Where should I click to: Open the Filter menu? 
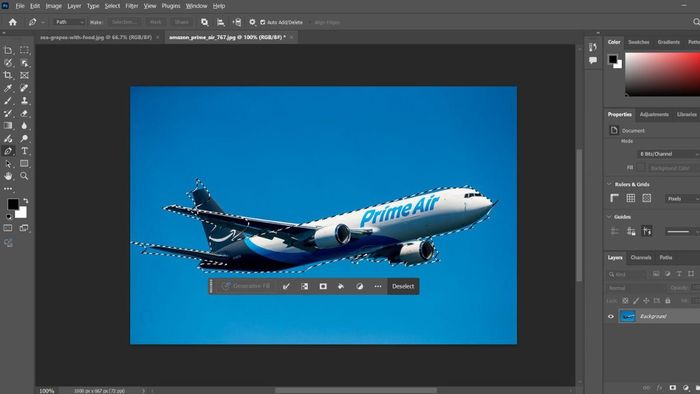(131, 6)
